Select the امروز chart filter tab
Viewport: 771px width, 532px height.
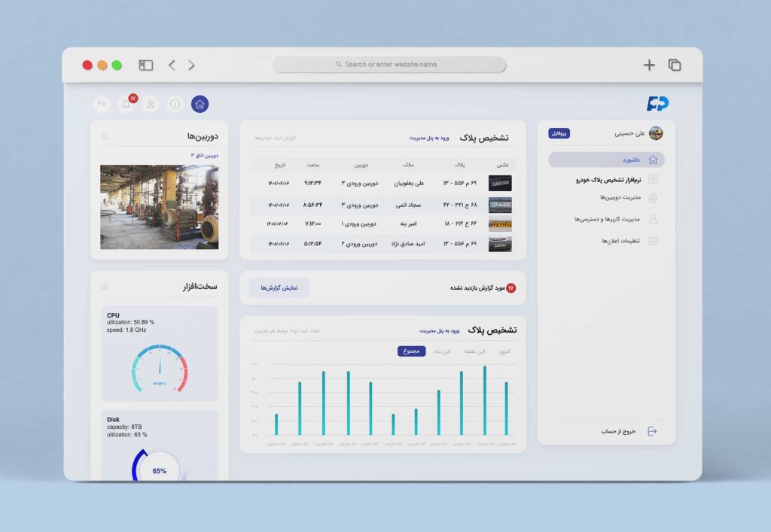498,351
